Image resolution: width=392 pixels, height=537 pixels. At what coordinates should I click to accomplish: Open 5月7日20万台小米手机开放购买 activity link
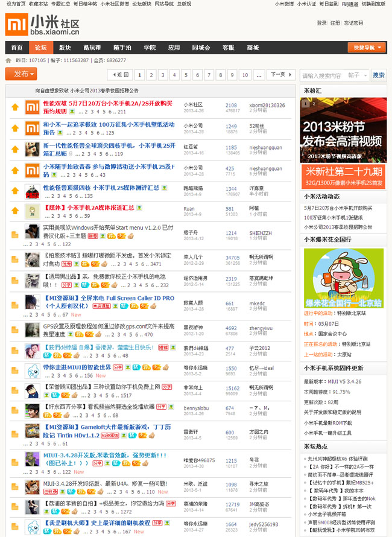tap(338, 208)
